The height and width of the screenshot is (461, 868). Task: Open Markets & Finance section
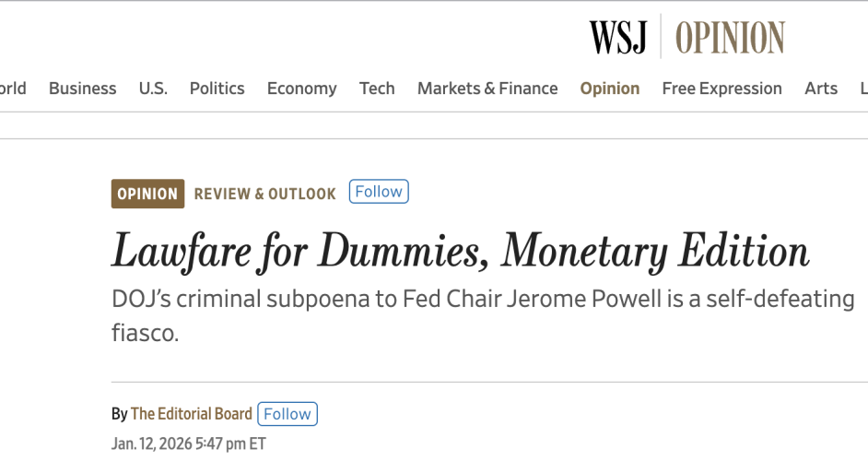(x=487, y=89)
